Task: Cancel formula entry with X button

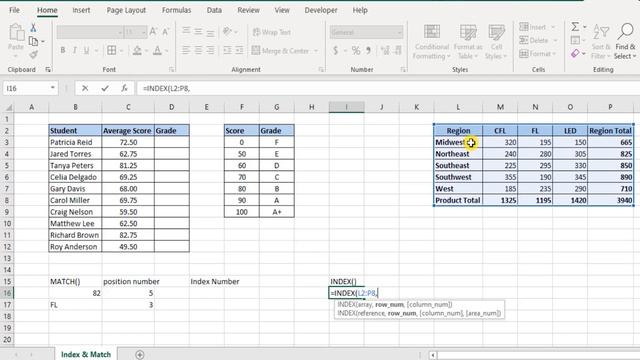Action: click(85, 88)
